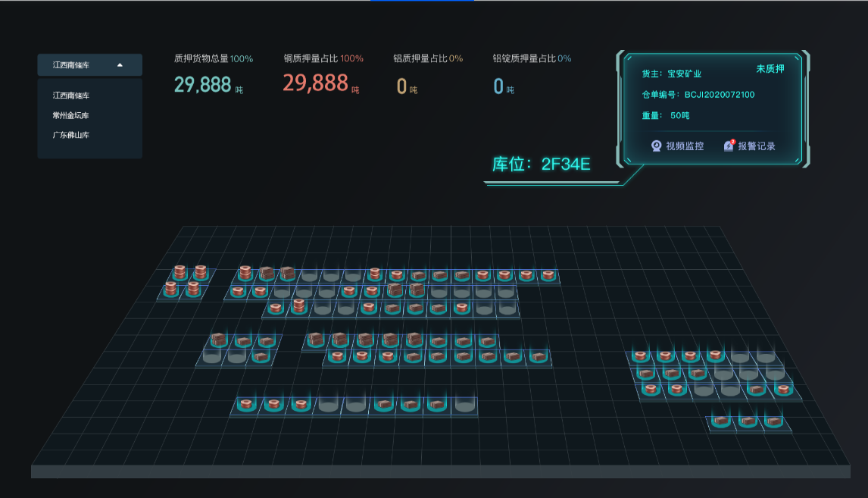Viewport: 868px width, 498px height.
Task: Select the top-left coil in right-side cluster
Action: coord(641,355)
